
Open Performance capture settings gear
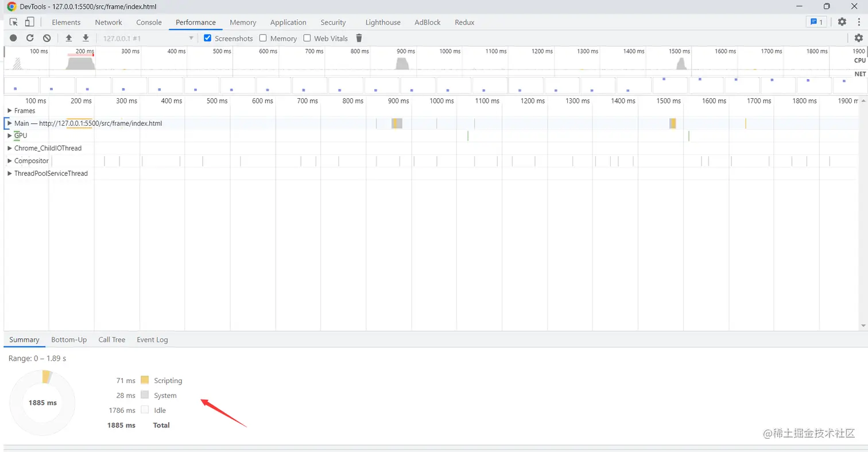pyautogui.click(x=858, y=38)
